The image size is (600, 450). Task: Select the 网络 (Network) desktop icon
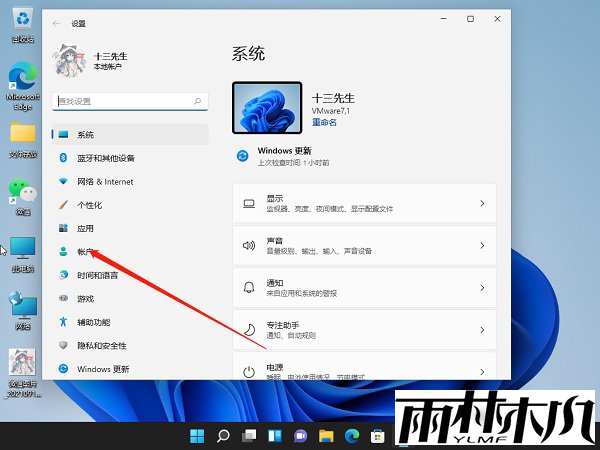(x=23, y=311)
